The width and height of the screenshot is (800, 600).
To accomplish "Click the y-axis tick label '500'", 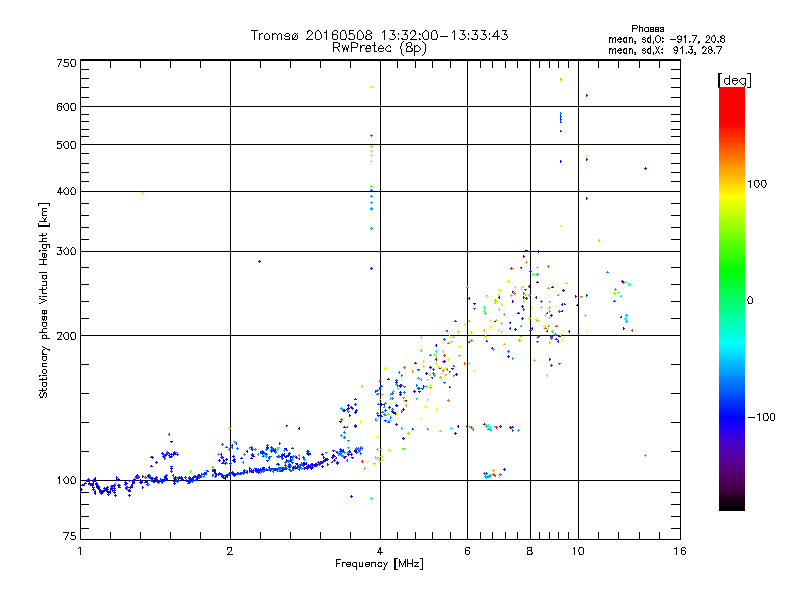I will [x=66, y=145].
